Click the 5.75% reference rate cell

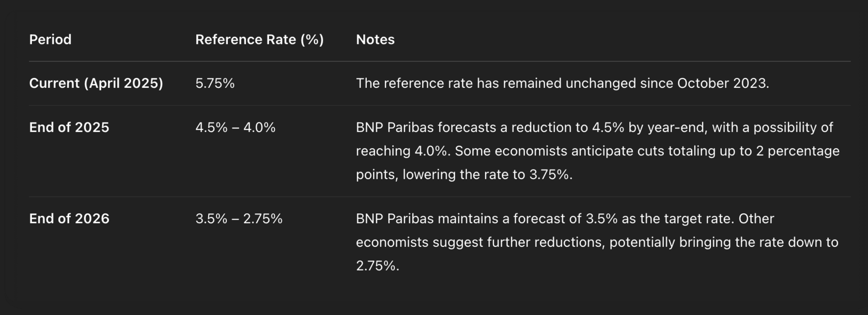click(215, 83)
